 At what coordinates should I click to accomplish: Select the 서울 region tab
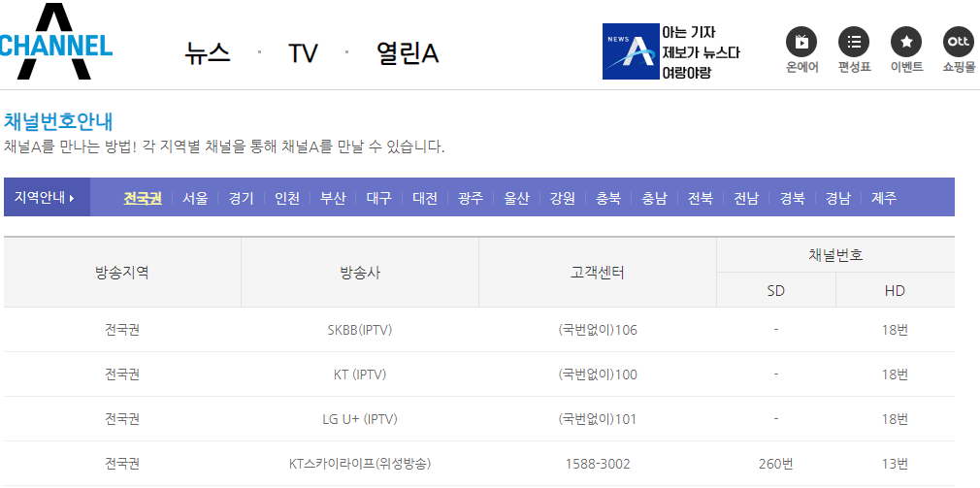coord(195,198)
